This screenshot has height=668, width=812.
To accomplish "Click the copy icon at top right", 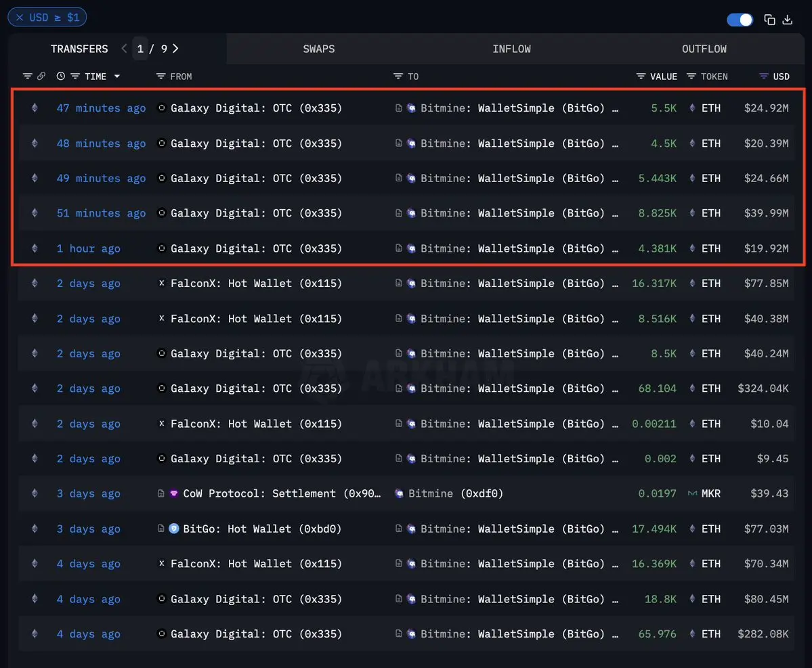I will click(x=769, y=20).
